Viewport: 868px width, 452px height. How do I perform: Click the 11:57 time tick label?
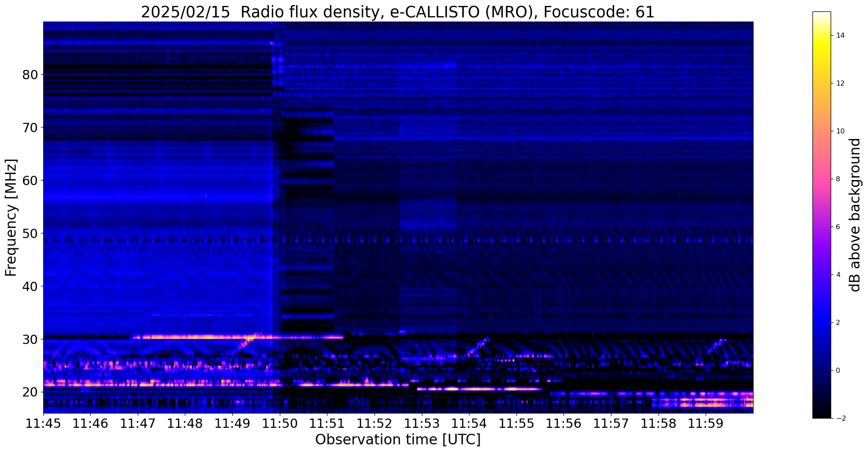click(611, 424)
